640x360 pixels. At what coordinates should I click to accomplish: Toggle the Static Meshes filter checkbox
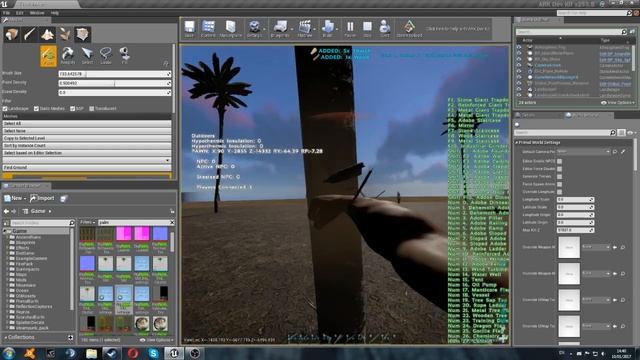[x=36, y=109]
